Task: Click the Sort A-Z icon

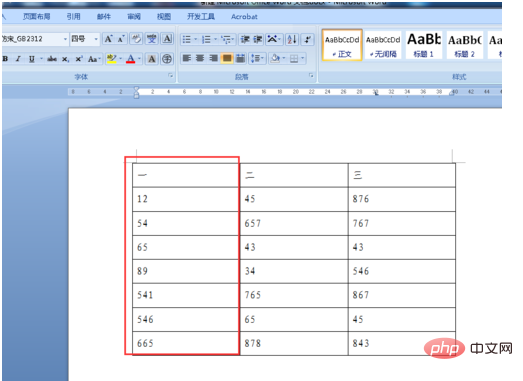Action: click(292, 39)
